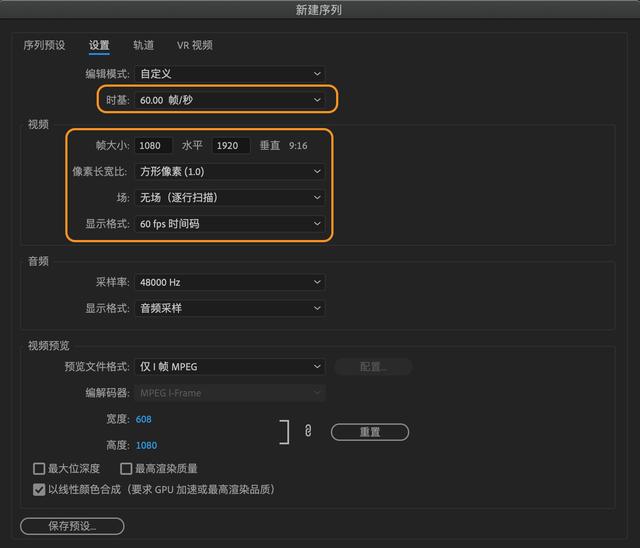640x548 pixels.
Task: Click the 保存预设 button
Action: [x=72, y=526]
